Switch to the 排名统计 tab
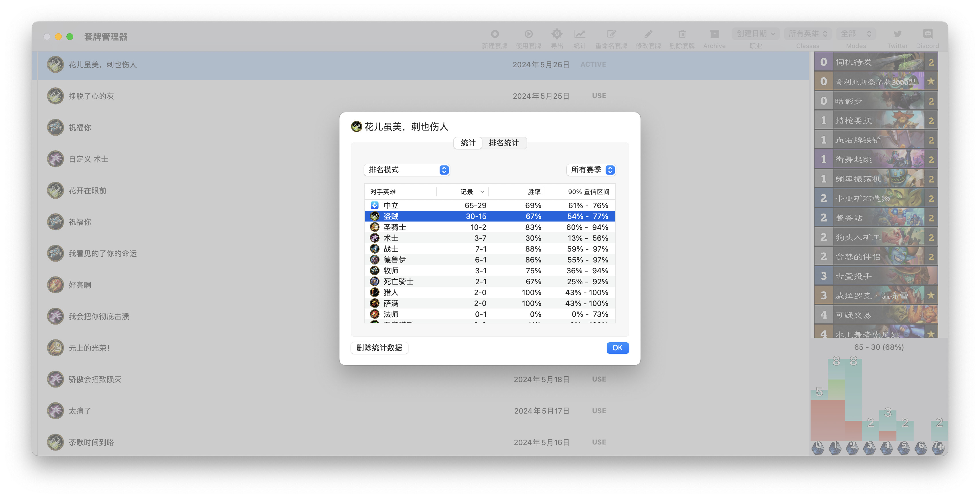Viewport: 980px width, 498px height. [504, 143]
